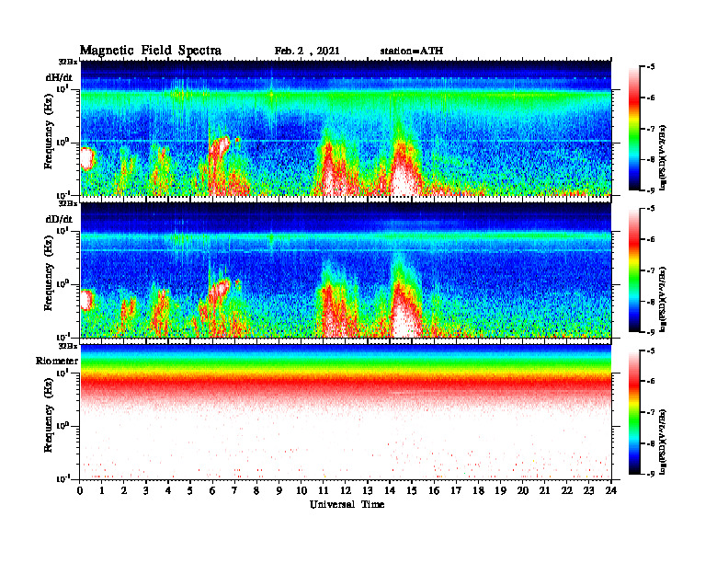Click the '2' tick on Universal Time axis
This screenshot has height=563, width=728.
click(123, 490)
